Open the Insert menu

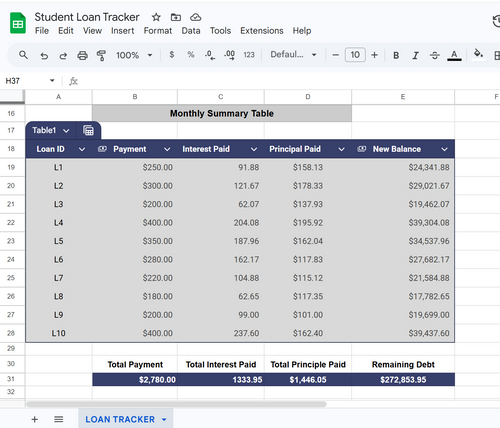coord(122,31)
